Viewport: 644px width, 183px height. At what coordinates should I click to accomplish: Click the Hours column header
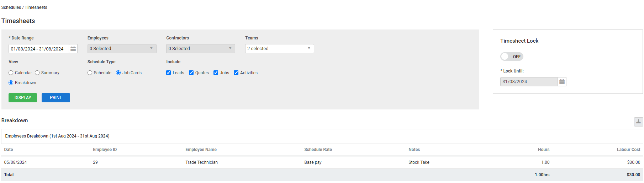(x=544, y=150)
